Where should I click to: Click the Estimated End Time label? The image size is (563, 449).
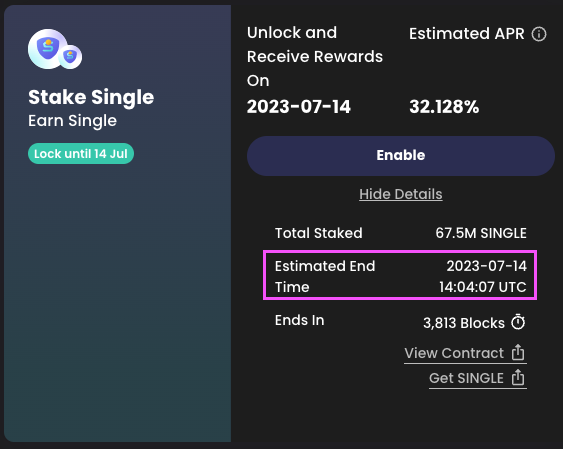325,276
